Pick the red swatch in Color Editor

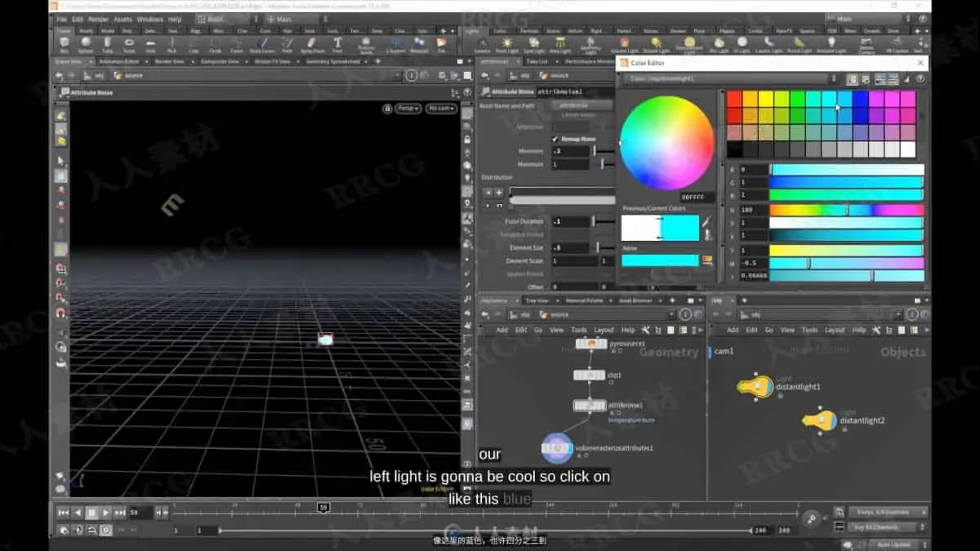pyautogui.click(x=735, y=98)
